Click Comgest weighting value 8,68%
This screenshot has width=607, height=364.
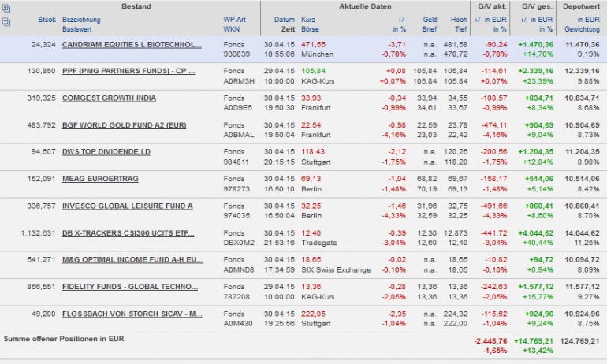click(x=588, y=107)
